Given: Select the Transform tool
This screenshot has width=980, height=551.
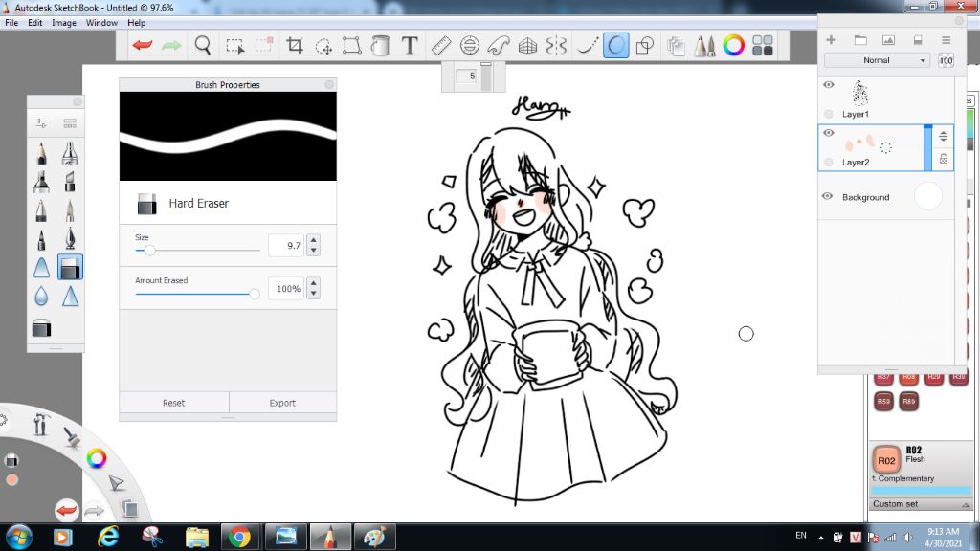Looking at the screenshot, I should click(352, 45).
